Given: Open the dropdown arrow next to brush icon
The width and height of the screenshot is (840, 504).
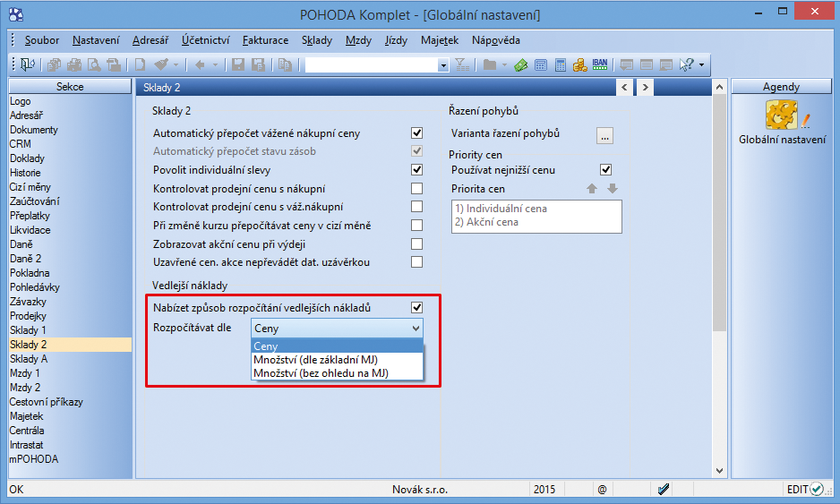Looking at the screenshot, I should pyautogui.click(x=176, y=65).
